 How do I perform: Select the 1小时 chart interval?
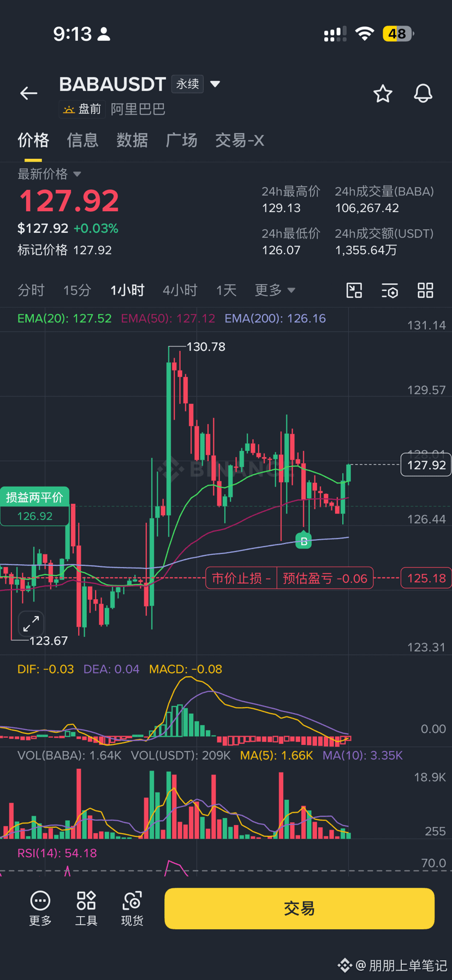pyautogui.click(x=127, y=290)
